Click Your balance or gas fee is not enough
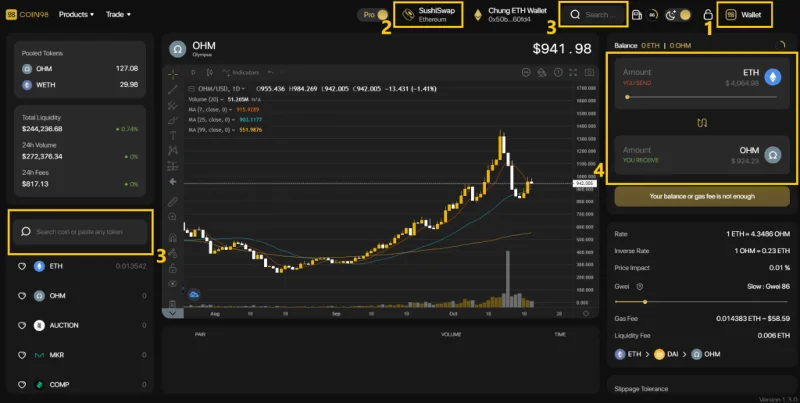Screen dimensions: 800x403 702,196
